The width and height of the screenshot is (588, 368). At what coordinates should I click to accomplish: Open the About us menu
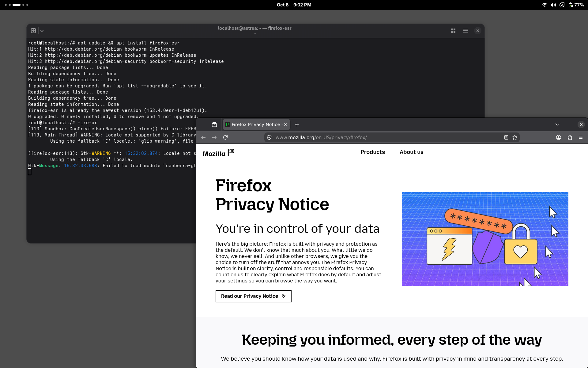(x=411, y=152)
